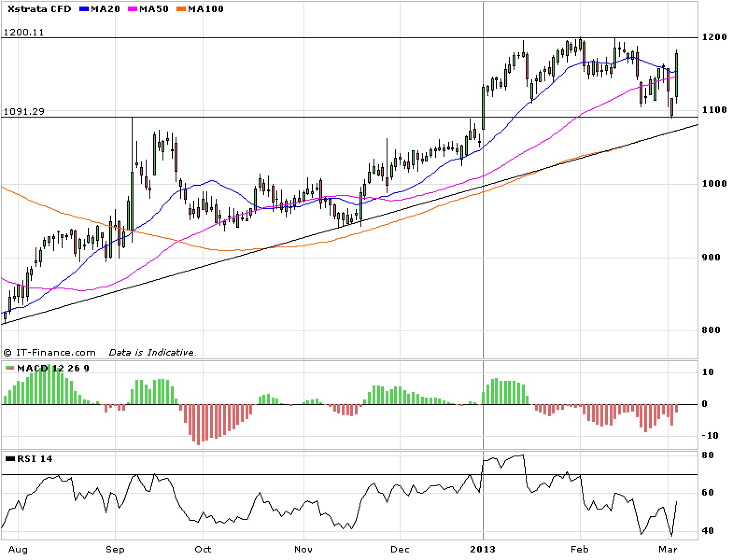
Task: Click the Oct label on time axis
Action: point(203,549)
